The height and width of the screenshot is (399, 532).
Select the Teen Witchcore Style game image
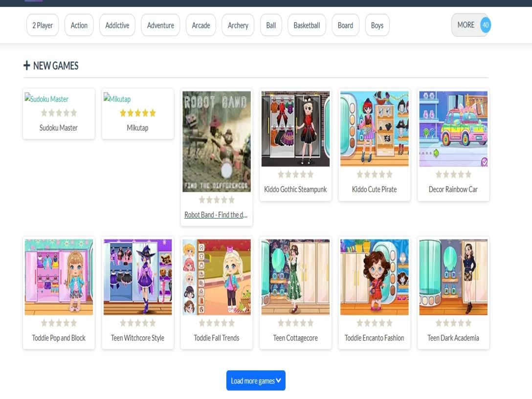pyautogui.click(x=137, y=277)
